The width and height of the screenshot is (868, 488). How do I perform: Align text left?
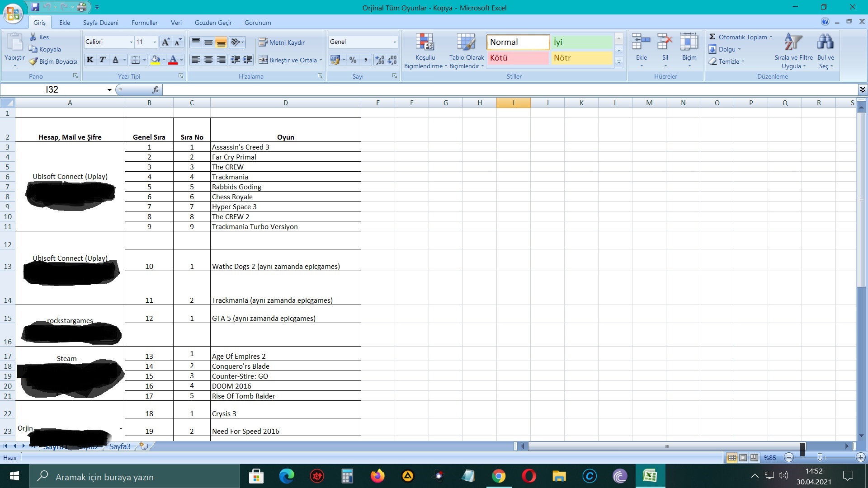196,60
